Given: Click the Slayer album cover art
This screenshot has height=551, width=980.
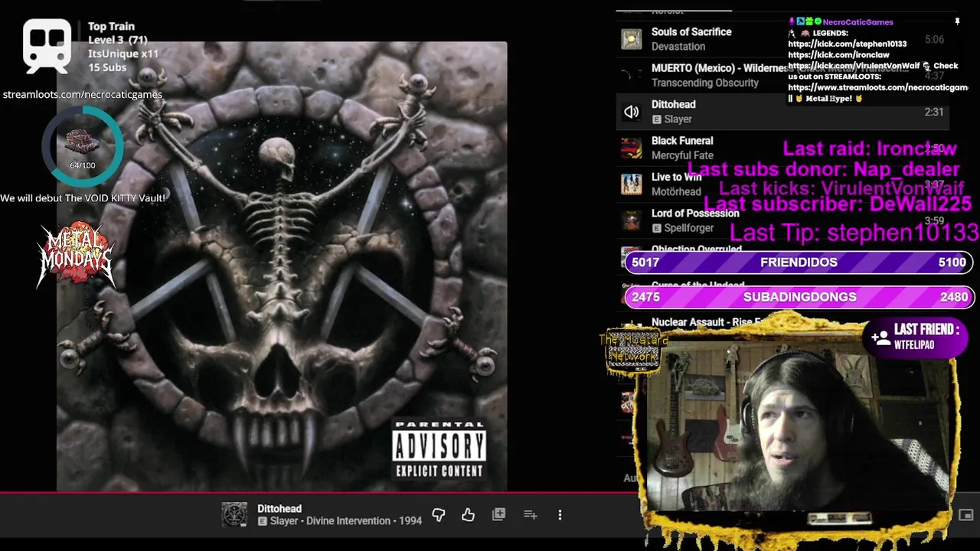Looking at the screenshot, I should [282, 266].
